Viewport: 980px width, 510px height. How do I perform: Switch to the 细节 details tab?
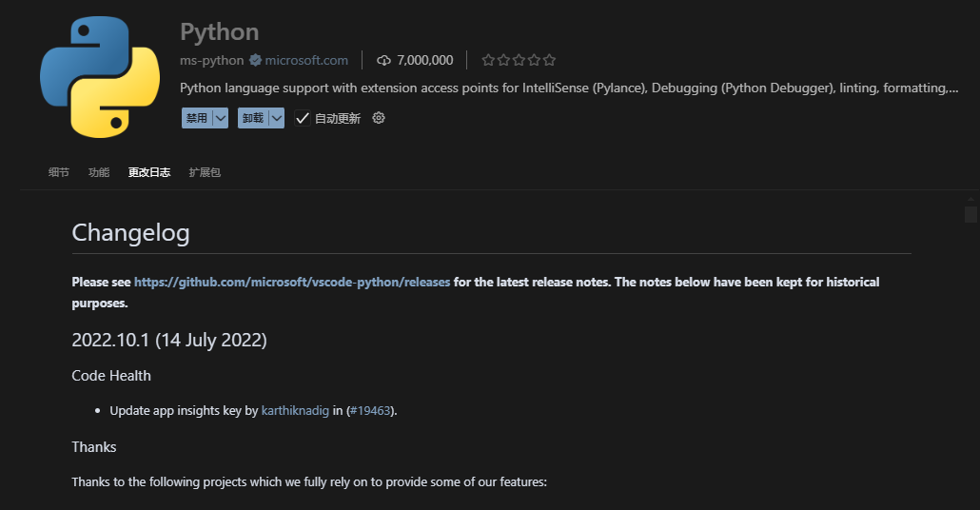pyautogui.click(x=59, y=172)
